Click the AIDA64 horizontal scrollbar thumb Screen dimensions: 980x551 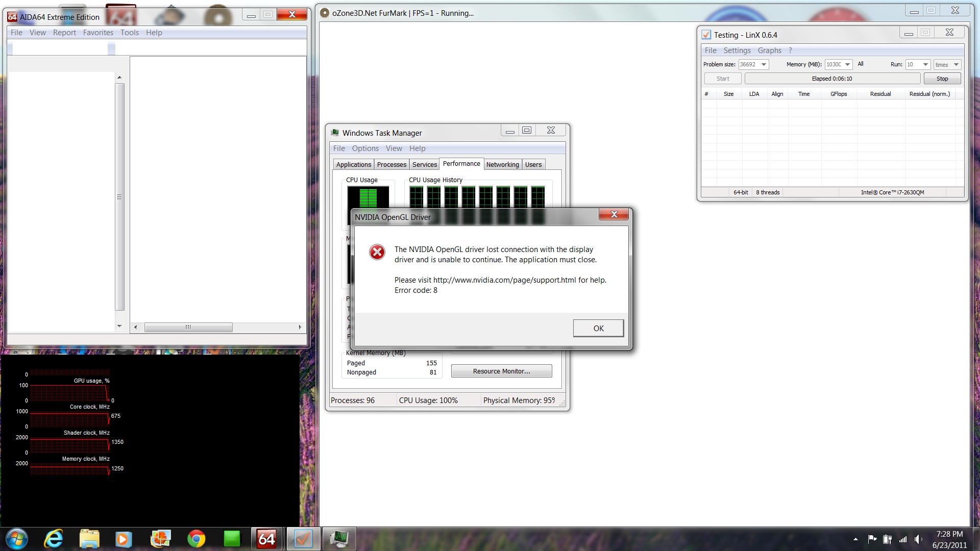click(x=188, y=327)
